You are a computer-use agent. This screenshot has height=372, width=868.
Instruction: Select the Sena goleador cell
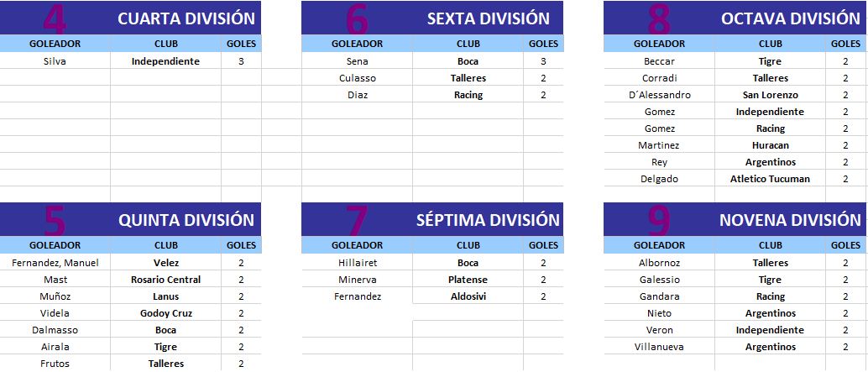pyautogui.click(x=357, y=61)
